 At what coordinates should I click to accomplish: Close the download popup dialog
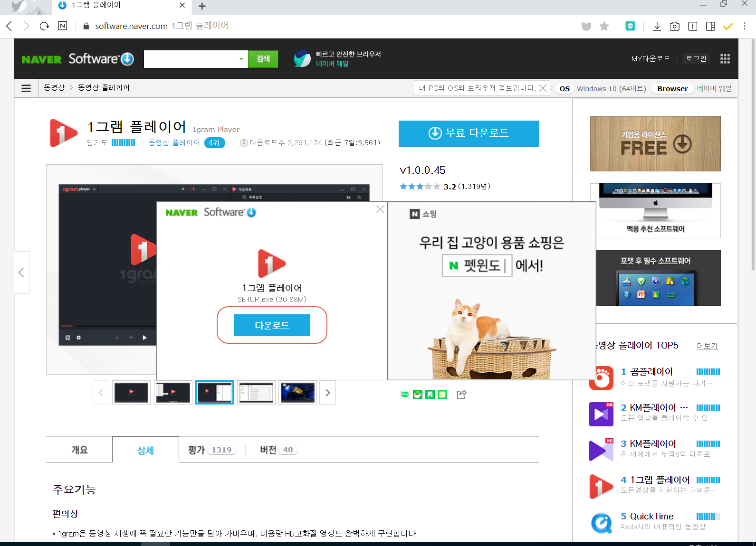pos(380,209)
